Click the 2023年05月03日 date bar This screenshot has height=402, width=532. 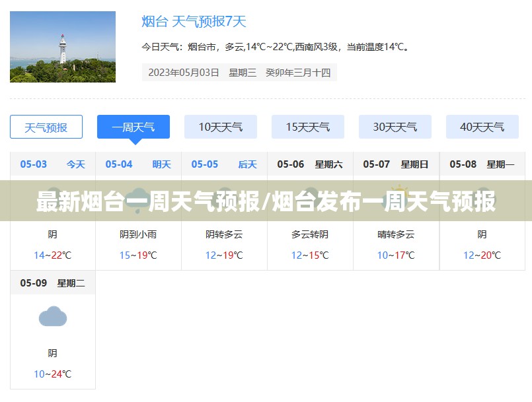pos(239,73)
